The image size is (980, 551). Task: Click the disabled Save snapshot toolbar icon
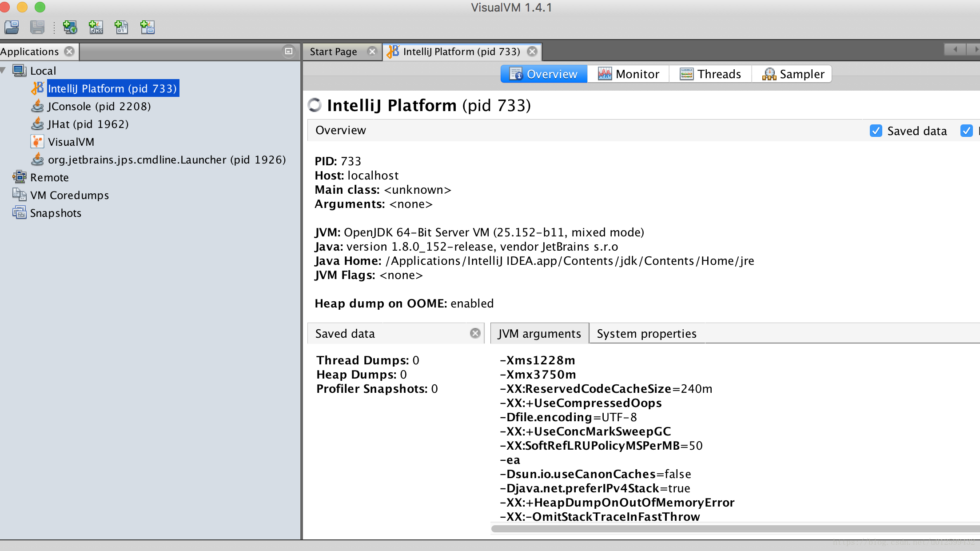pyautogui.click(x=37, y=28)
